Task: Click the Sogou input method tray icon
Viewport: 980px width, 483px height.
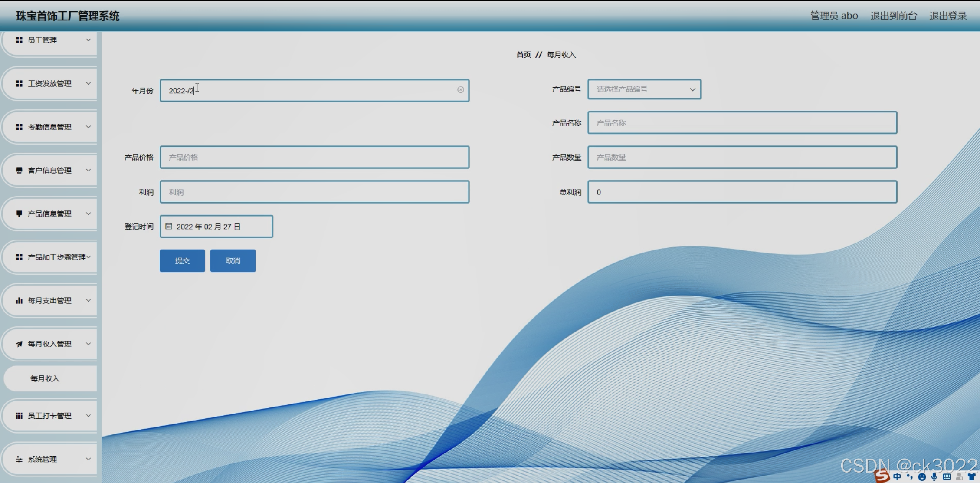Action: pyautogui.click(x=882, y=476)
